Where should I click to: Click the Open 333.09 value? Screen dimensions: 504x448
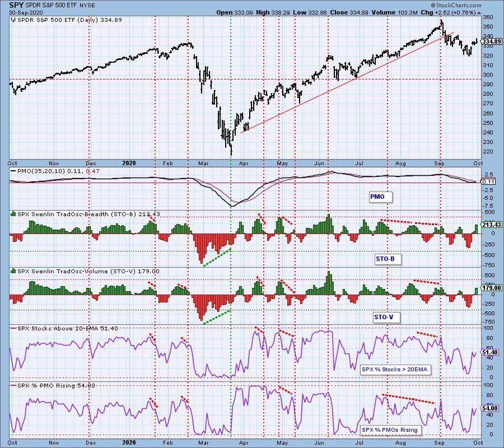pyautogui.click(x=235, y=12)
